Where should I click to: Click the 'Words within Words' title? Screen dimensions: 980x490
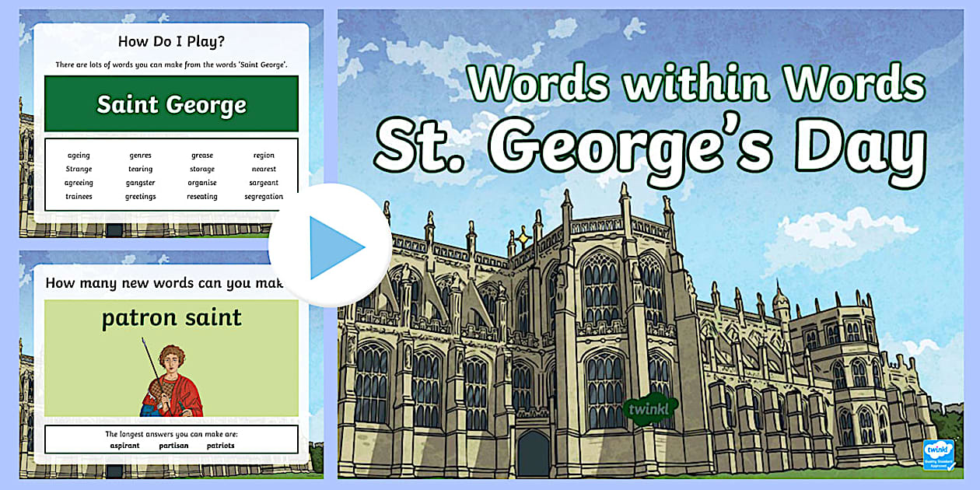[x=696, y=83]
